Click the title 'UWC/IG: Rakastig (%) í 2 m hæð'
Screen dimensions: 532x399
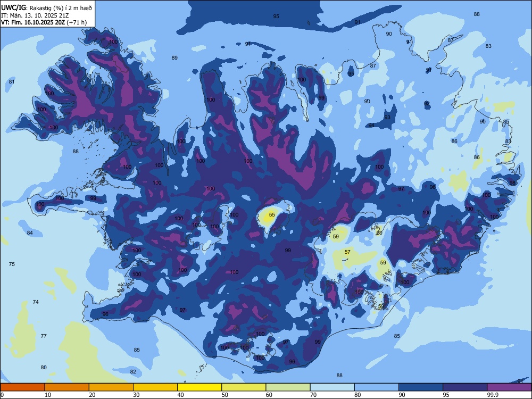pos(46,8)
